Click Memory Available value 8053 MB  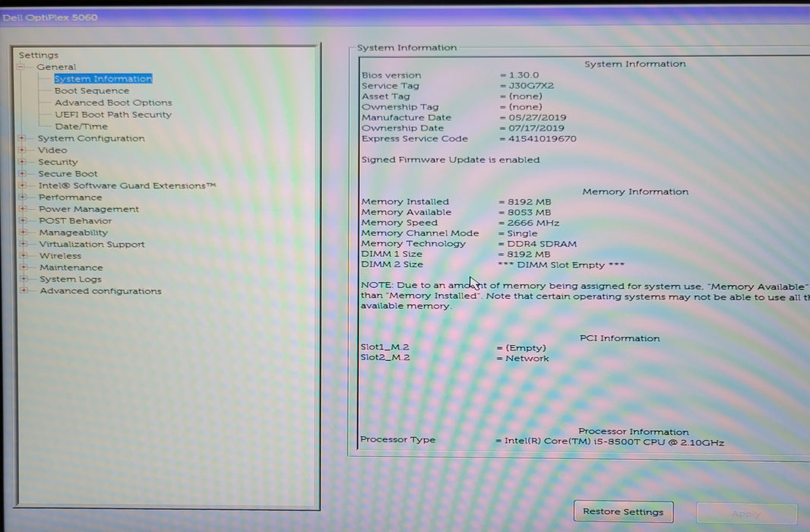pos(529,212)
